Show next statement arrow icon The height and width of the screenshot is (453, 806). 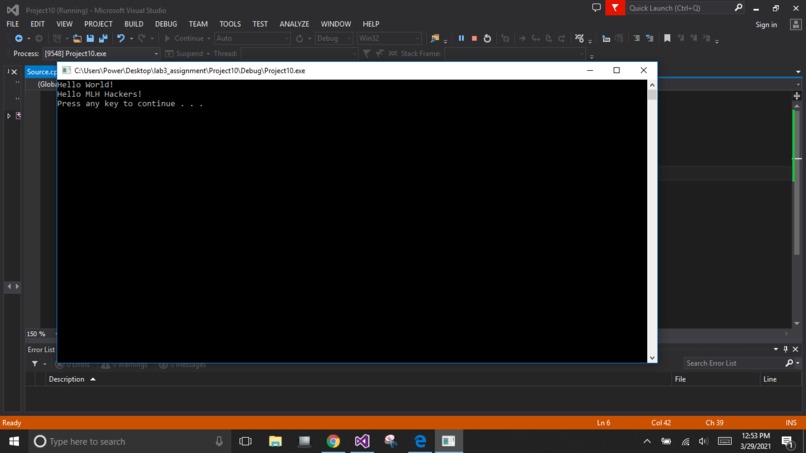click(522, 39)
